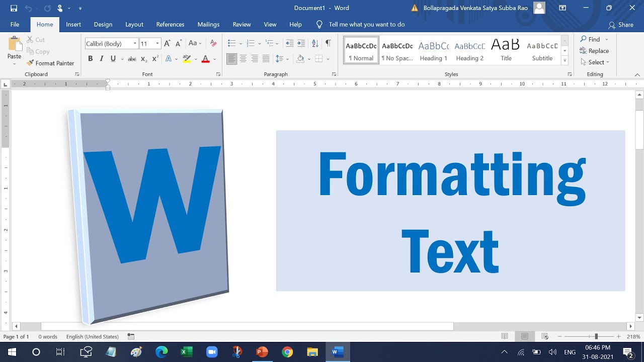Open numbering list dropdown arrow

tap(259, 44)
